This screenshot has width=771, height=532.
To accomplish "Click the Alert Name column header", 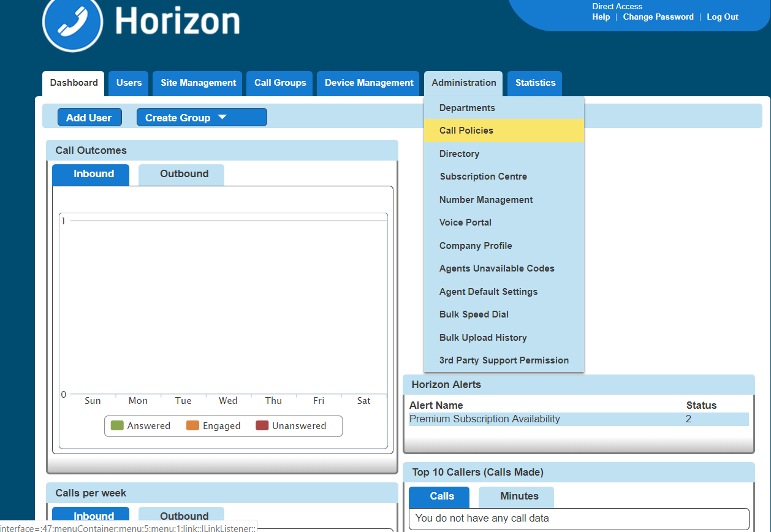I will (x=436, y=405).
